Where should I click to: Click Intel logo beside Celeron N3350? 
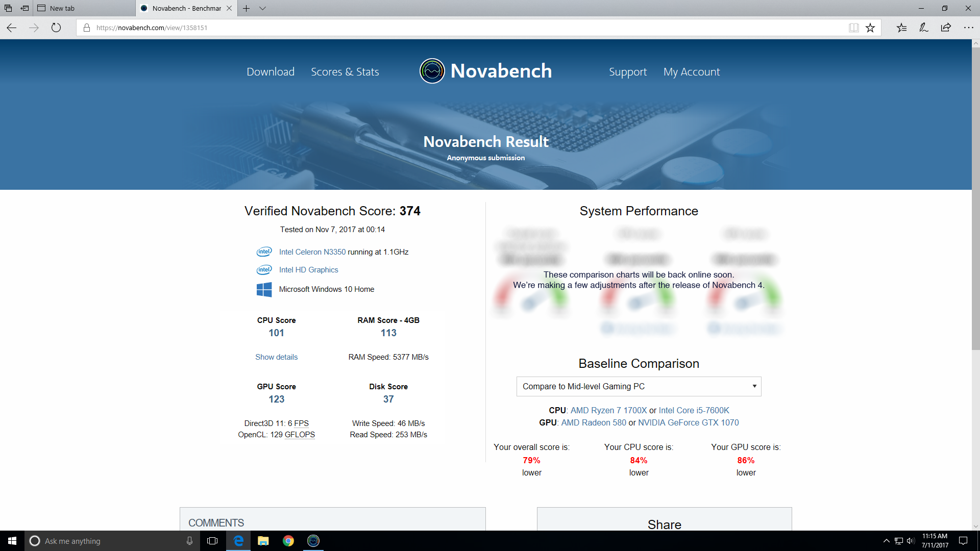pyautogui.click(x=264, y=252)
